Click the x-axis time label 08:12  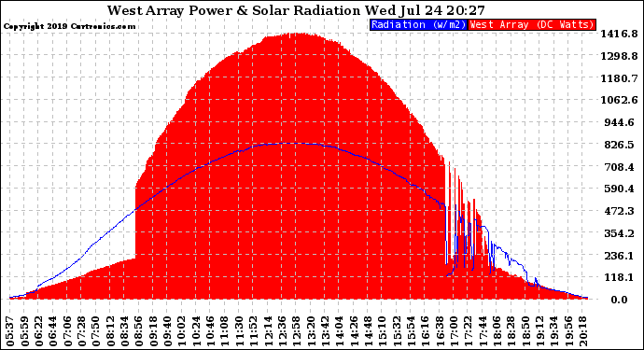110,331
